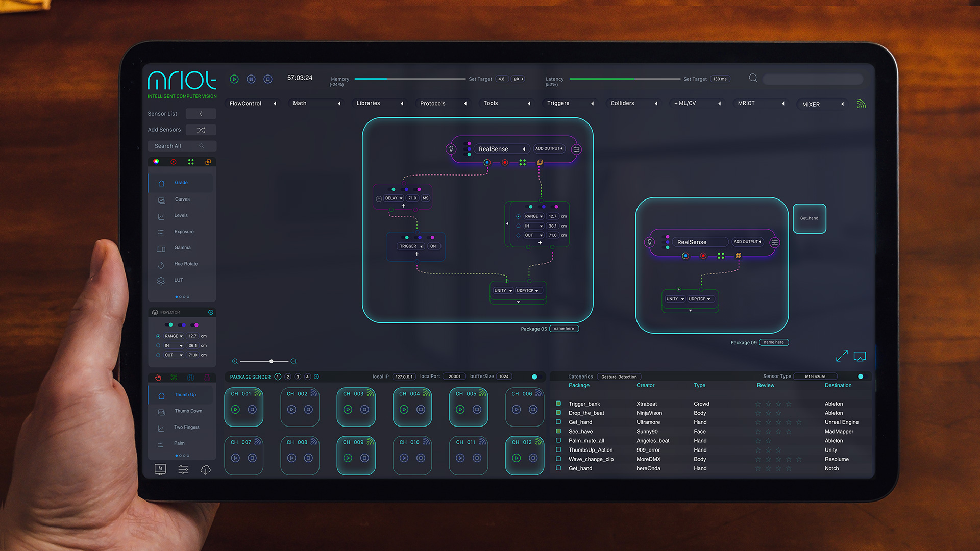Open the Grade adjustment item
Viewport: 980px width, 551px height.
click(x=181, y=183)
